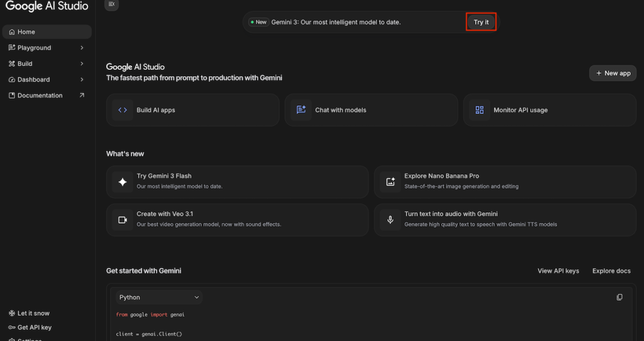The image size is (644, 341).
Task: Click the video camera icon for Veo 3.1
Action: coord(123,220)
